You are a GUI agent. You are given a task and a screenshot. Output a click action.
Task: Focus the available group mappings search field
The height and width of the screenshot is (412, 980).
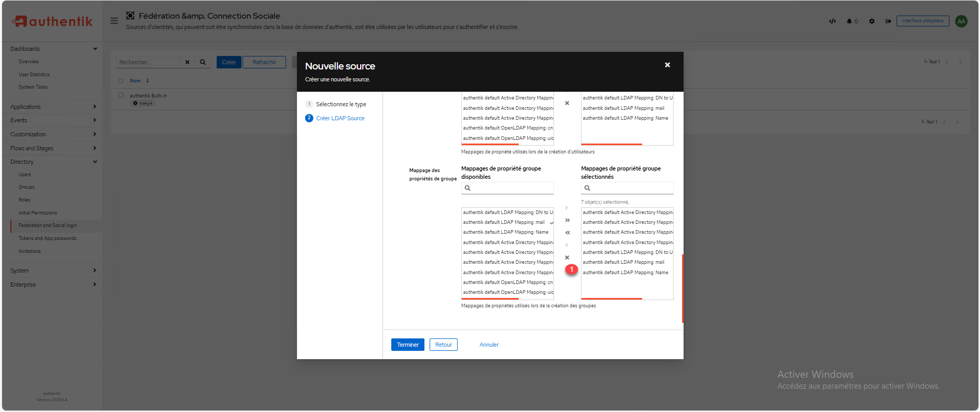[x=511, y=188]
